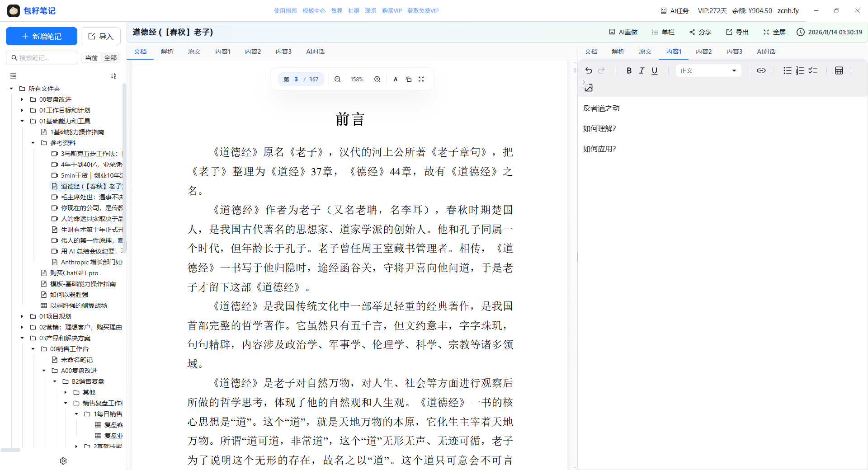Switch left pane to 内容3 tab
868x470 pixels.
[x=283, y=52]
